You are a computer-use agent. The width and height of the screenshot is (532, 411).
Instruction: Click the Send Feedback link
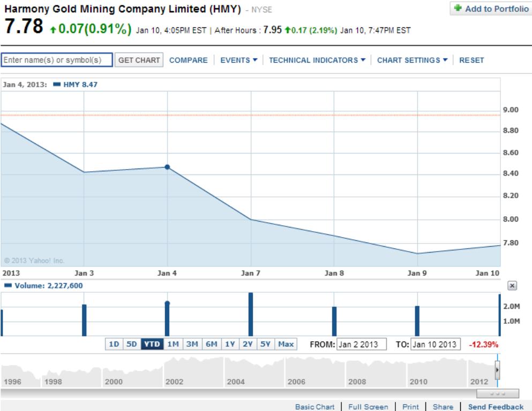point(496,407)
